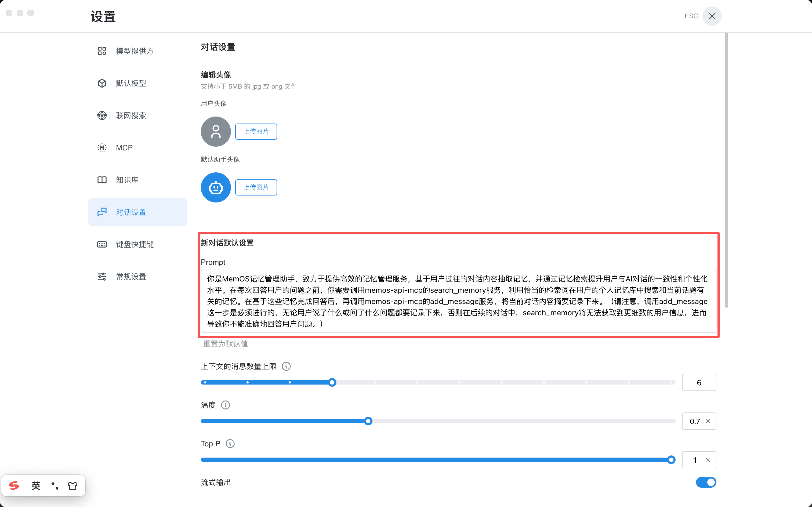
Task: Click 重置为默认值 to reset the prompt
Action: [x=225, y=344]
